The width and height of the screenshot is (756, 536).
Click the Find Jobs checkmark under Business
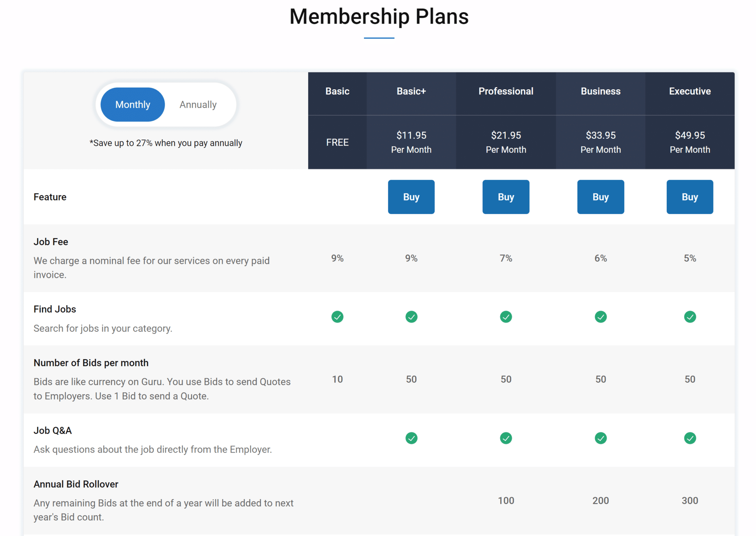tap(601, 317)
